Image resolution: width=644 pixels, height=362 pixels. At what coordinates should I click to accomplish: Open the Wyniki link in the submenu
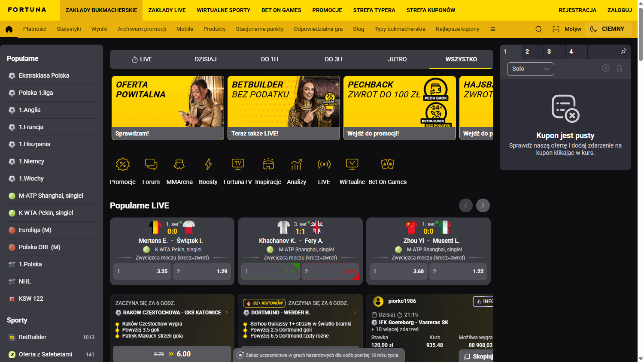pyautogui.click(x=99, y=29)
